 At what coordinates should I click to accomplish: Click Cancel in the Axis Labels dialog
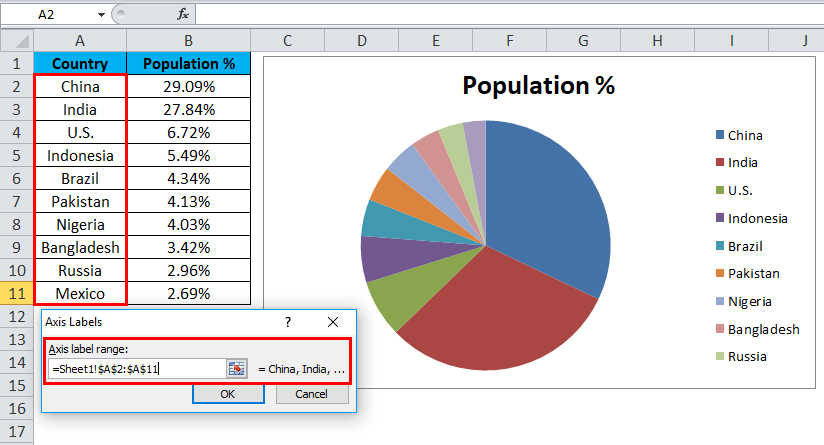[x=312, y=394]
